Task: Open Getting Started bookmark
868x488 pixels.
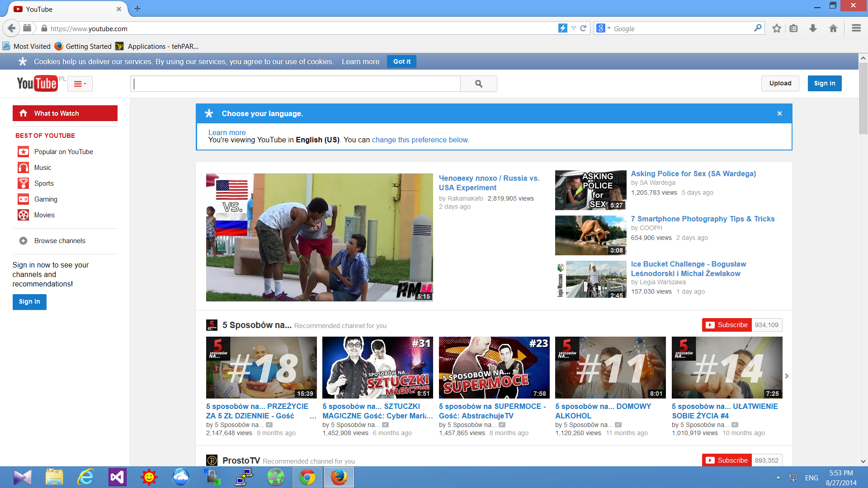Action: [x=83, y=46]
